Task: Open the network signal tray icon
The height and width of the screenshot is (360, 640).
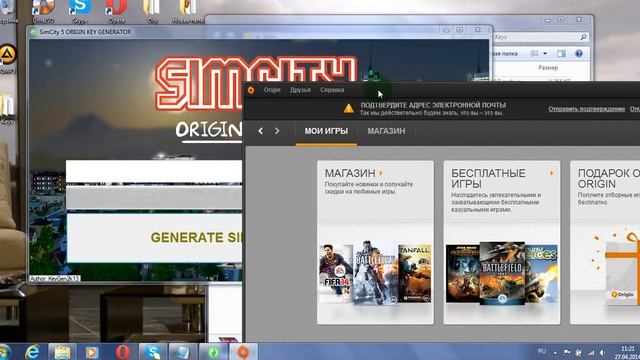Action: coord(591,352)
